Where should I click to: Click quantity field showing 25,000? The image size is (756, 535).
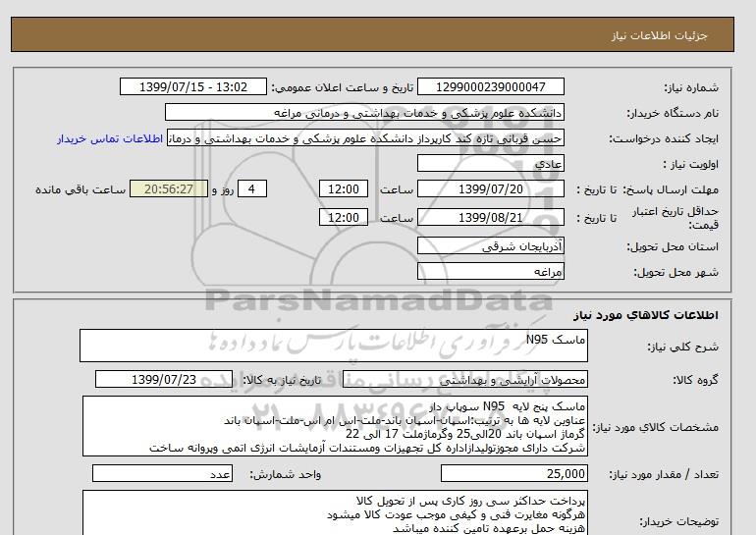click(513, 474)
